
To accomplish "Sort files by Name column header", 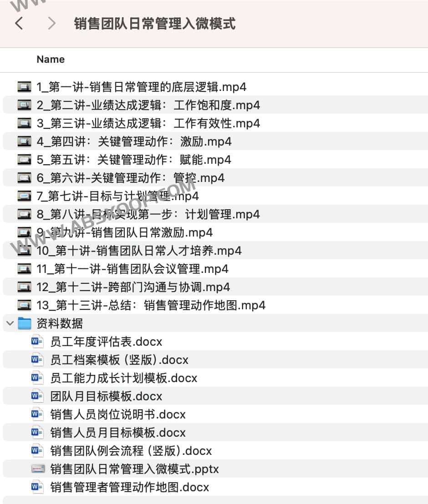I will 51,59.
